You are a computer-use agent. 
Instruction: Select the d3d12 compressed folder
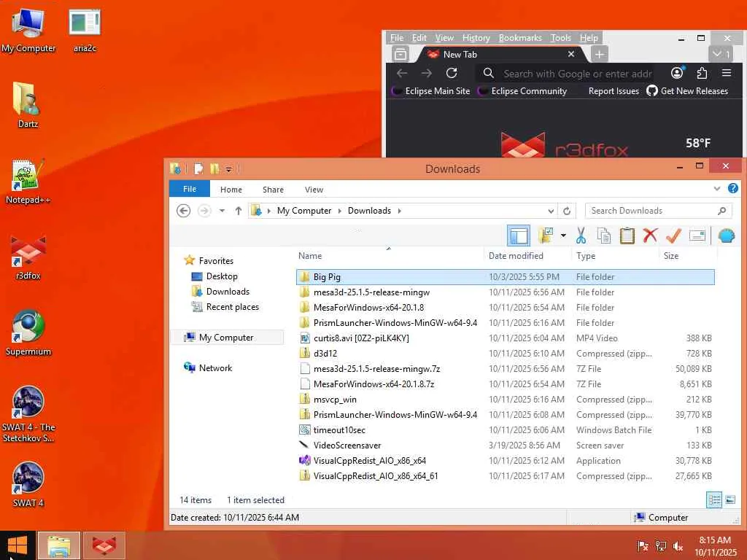click(x=505, y=354)
